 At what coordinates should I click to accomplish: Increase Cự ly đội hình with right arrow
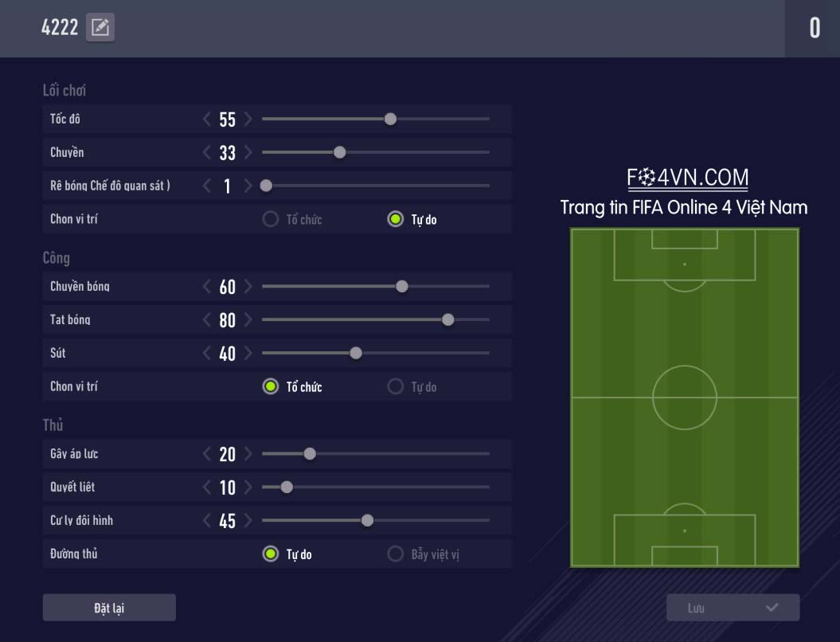click(x=248, y=521)
